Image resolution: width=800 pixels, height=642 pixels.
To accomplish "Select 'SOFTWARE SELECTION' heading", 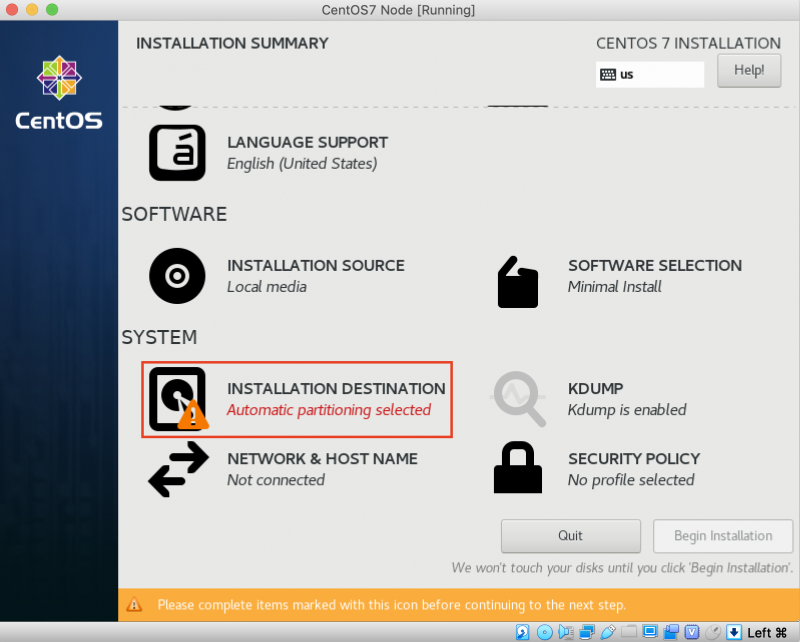I will coord(655,265).
